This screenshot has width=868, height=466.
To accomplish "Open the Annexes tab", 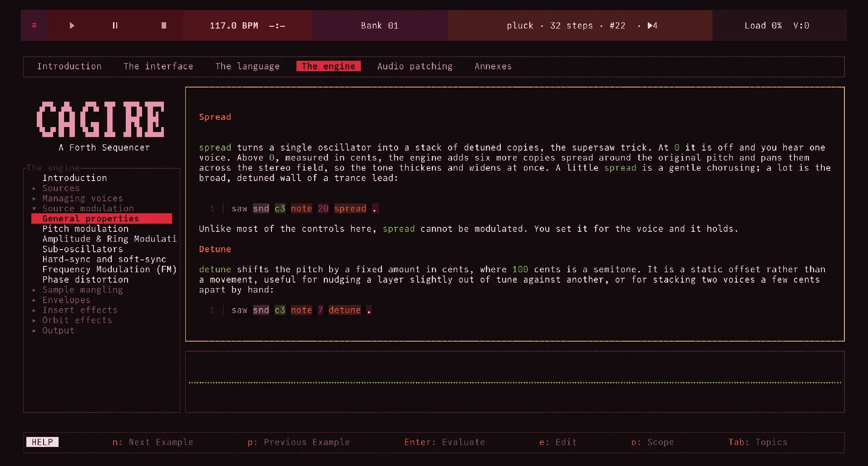I will click(x=493, y=66).
